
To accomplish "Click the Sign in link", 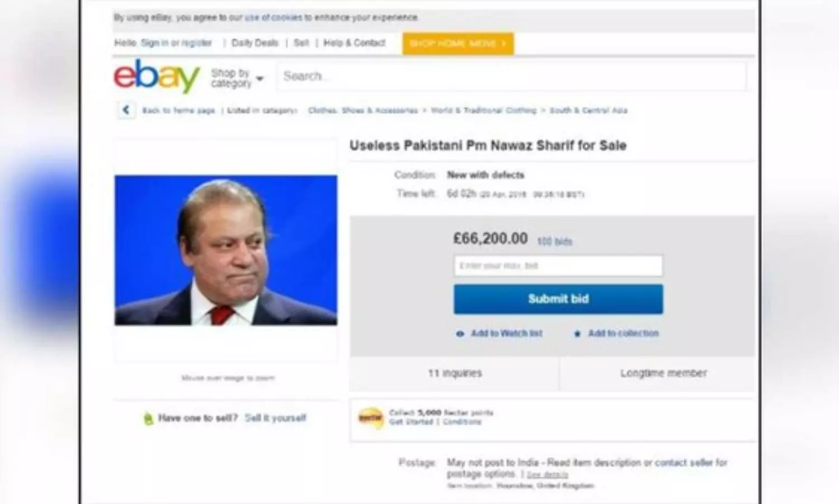I will coord(154,43).
